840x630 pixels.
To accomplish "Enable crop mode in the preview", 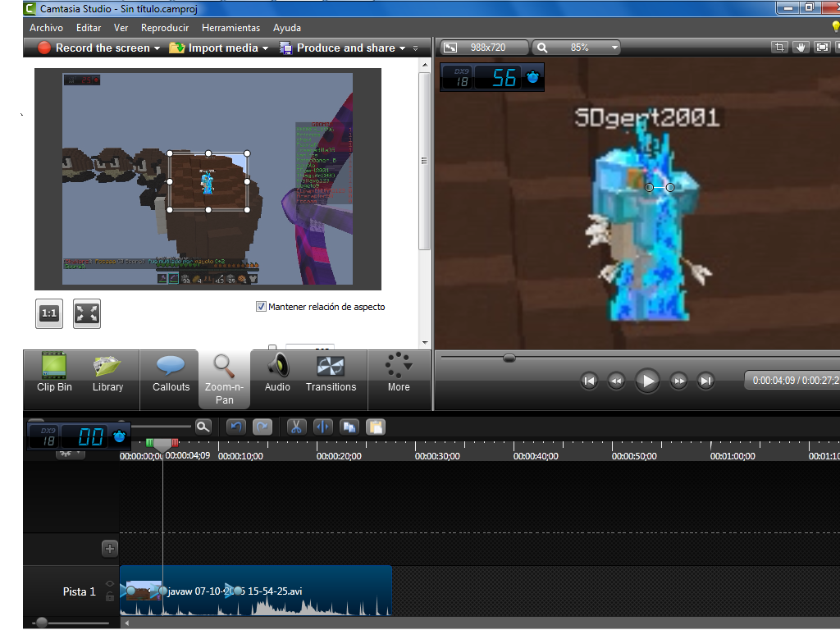I will (779, 47).
